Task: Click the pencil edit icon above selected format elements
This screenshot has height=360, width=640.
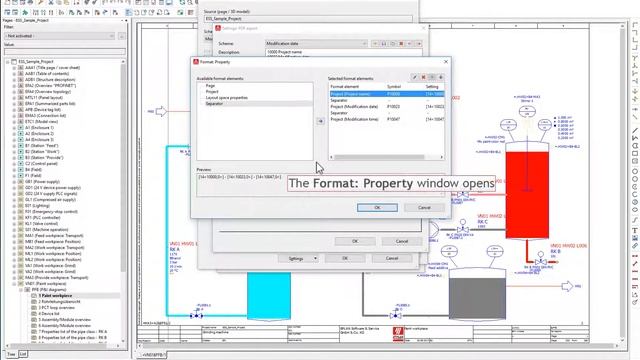Action: pos(414,77)
